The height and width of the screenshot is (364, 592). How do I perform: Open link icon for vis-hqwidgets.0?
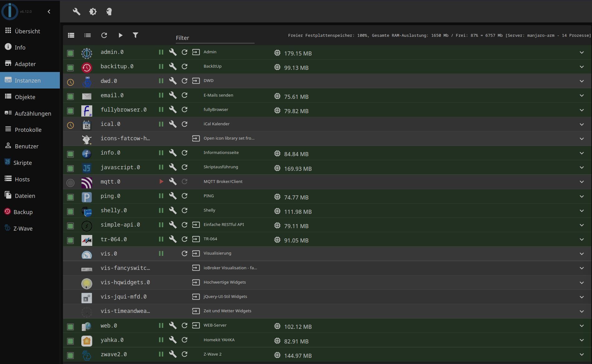[x=196, y=282]
